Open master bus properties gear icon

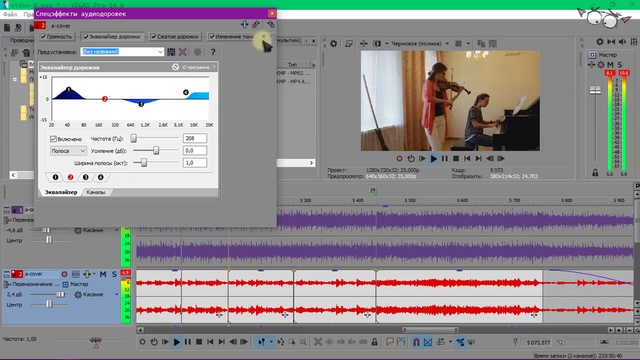coord(600,42)
